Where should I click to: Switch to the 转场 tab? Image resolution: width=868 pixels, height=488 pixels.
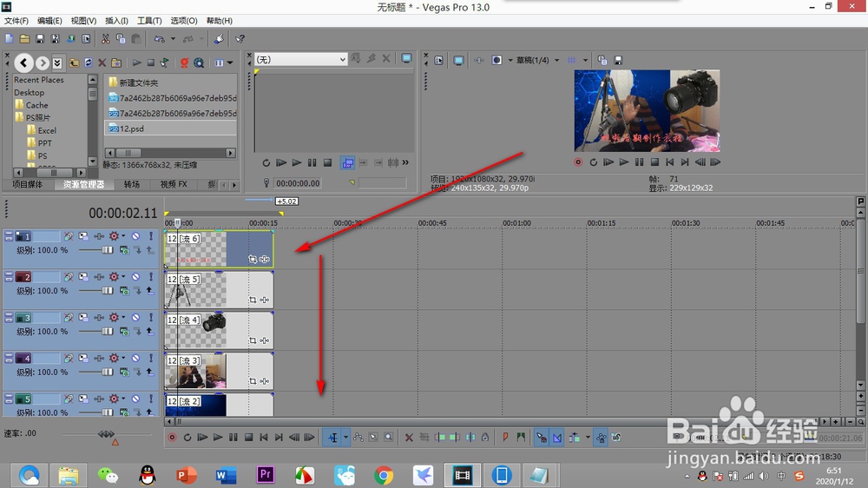pos(132,184)
